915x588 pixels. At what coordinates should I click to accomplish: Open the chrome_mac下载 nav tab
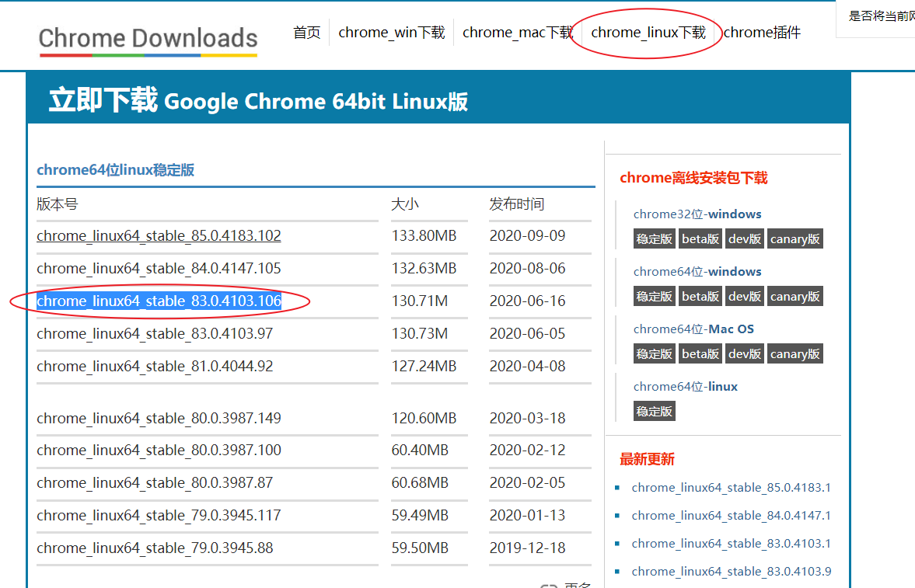[x=519, y=32]
